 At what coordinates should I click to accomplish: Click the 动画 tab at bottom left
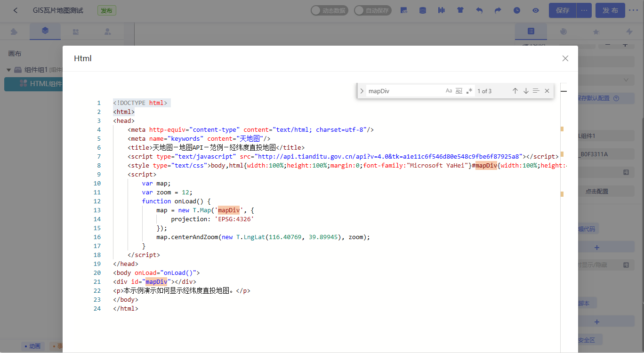coord(32,346)
